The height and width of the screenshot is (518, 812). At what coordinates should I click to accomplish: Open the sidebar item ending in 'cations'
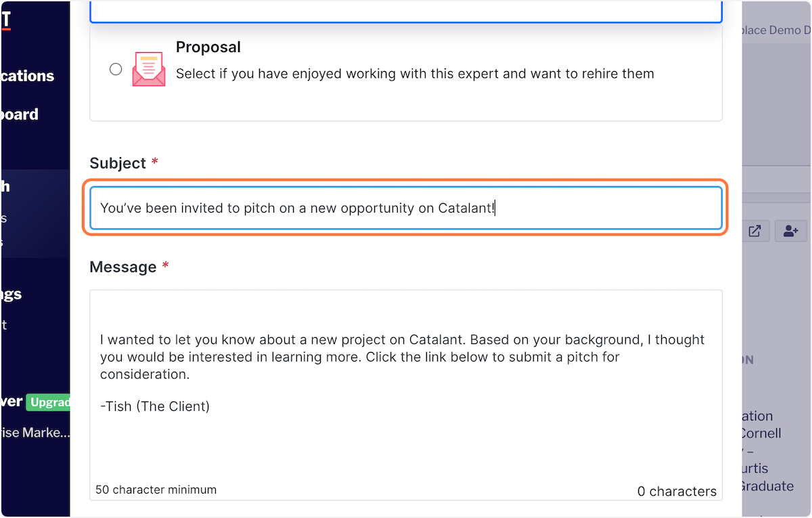[27, 76]
